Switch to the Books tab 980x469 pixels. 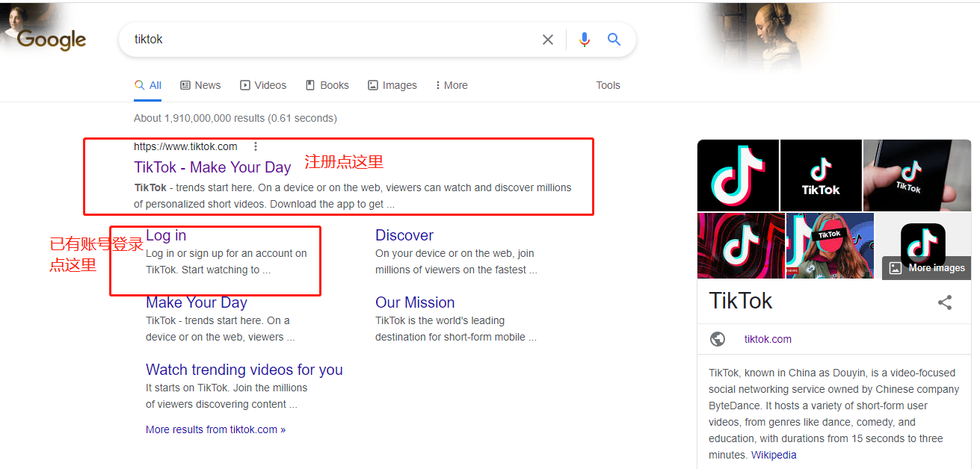click(327, 85)
